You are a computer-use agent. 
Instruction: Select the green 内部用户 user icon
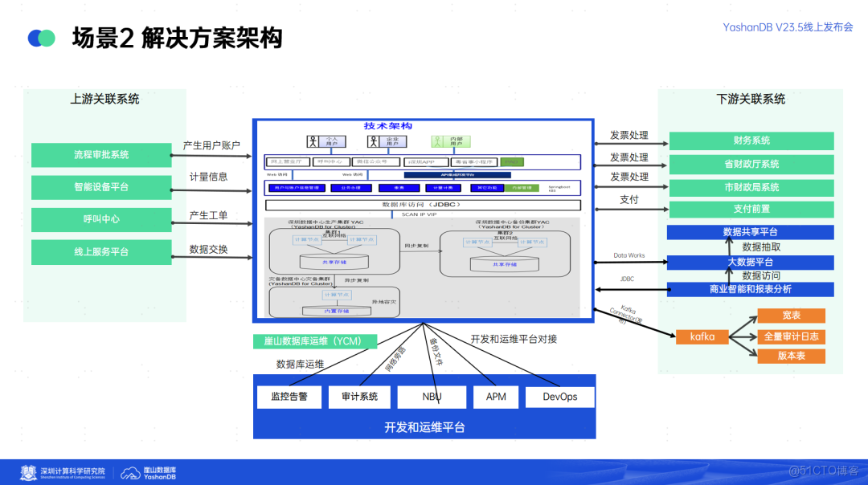437,141
